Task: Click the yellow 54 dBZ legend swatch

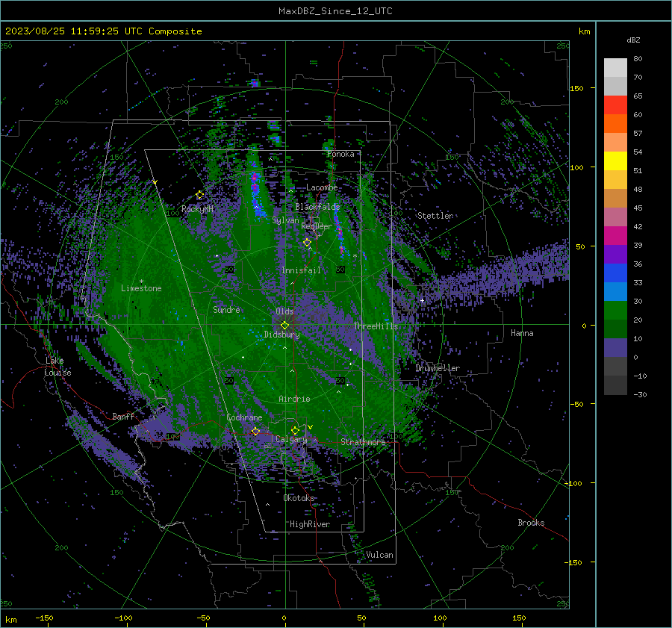Action: (615, 161)
